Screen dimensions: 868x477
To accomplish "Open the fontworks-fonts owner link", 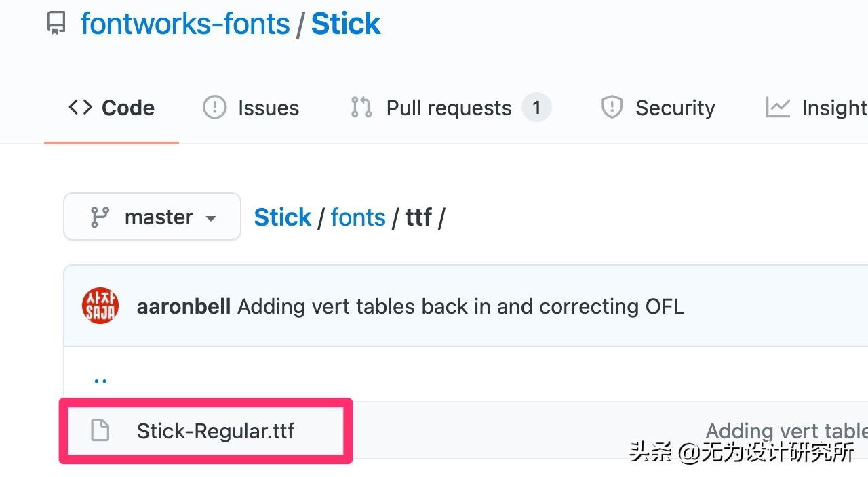I will (x=184, y=24).
